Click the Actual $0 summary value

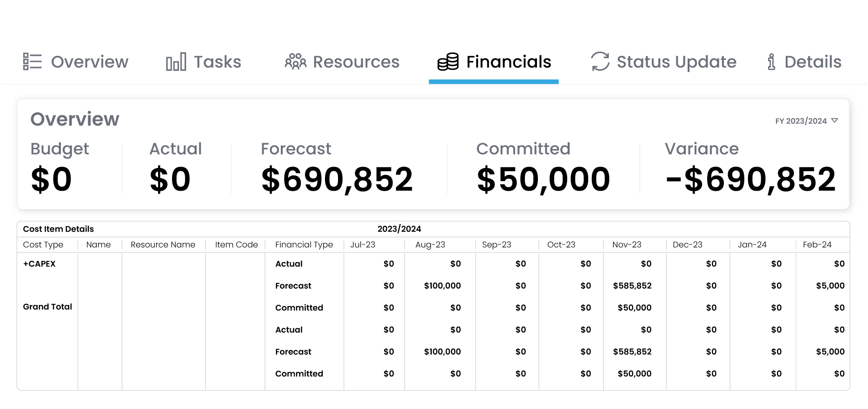[170, 180]
